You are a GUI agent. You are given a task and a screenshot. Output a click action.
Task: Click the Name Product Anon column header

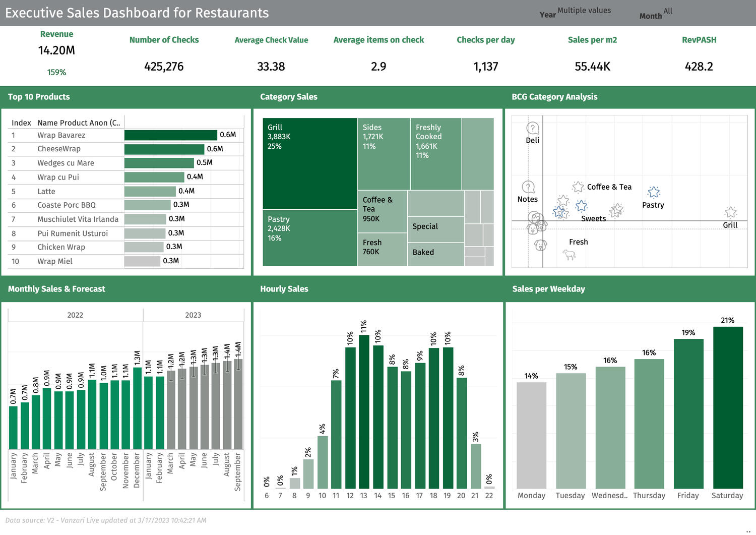tap(78, 123)
